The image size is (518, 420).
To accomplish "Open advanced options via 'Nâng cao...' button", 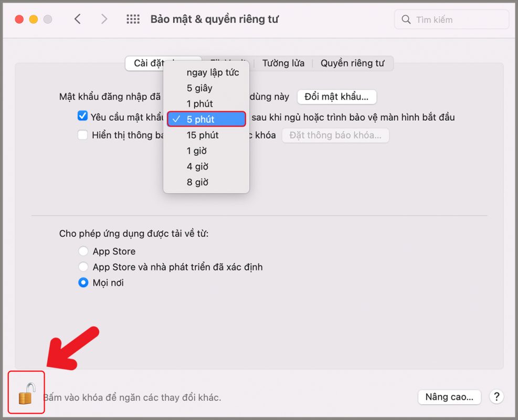I will pos(449,397).
